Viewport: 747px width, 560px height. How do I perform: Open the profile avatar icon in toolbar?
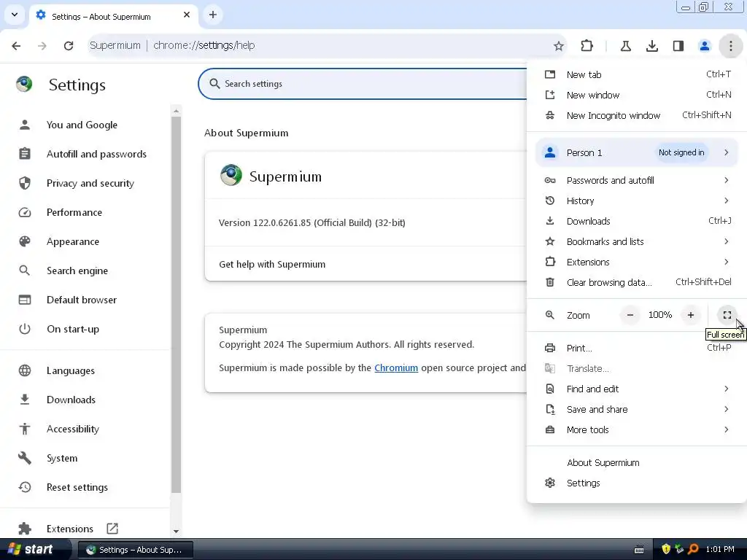(x=705, y=46)
